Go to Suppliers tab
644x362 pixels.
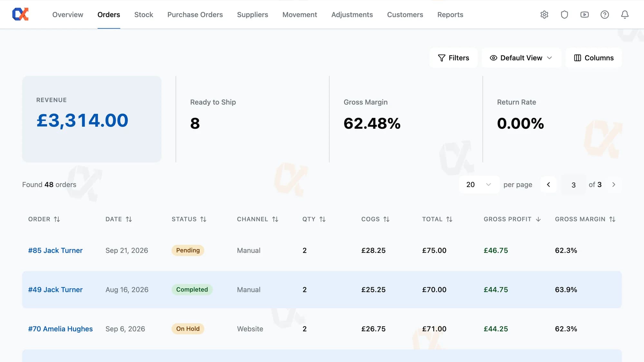tap(252, 14)
